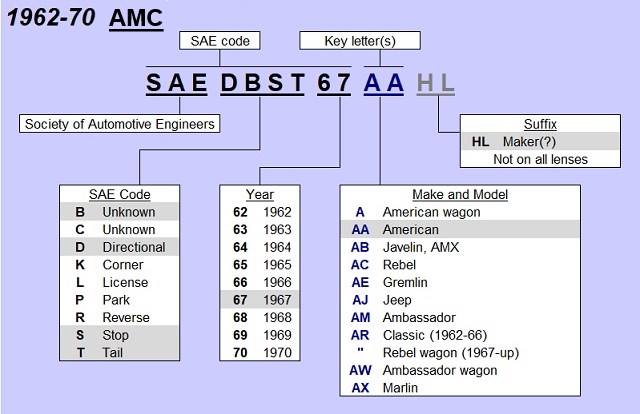This screenshot has width=640, height=414.
Task: Select the 'Corner' row
Action: 119,265
